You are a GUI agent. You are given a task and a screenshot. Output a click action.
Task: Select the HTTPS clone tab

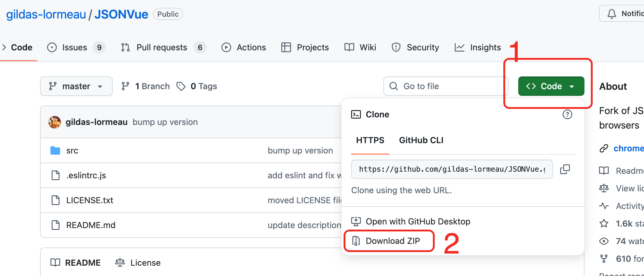pos(370,140)
